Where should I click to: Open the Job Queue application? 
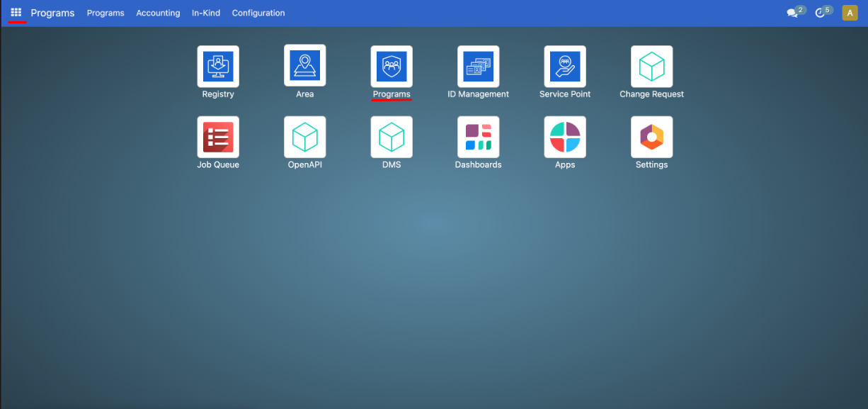[217, 137]
